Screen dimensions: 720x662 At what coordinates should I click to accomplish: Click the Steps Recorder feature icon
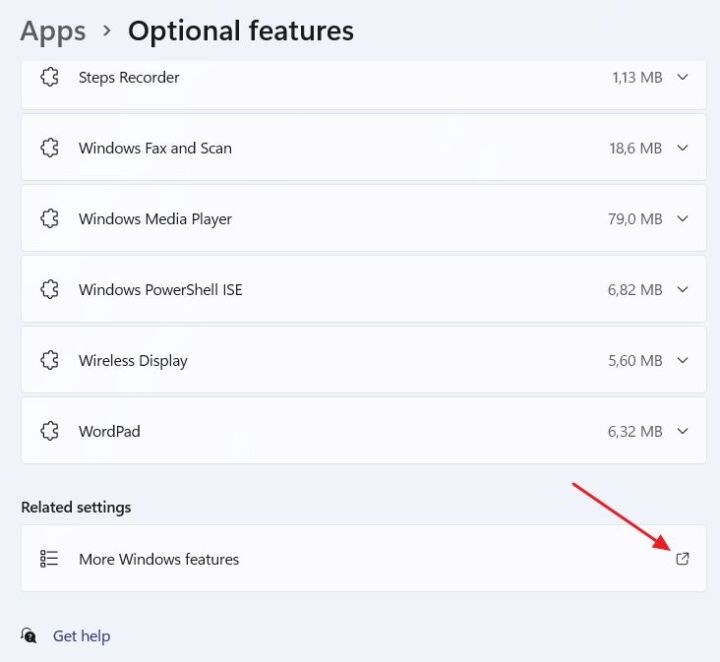[x=49, y=77]
